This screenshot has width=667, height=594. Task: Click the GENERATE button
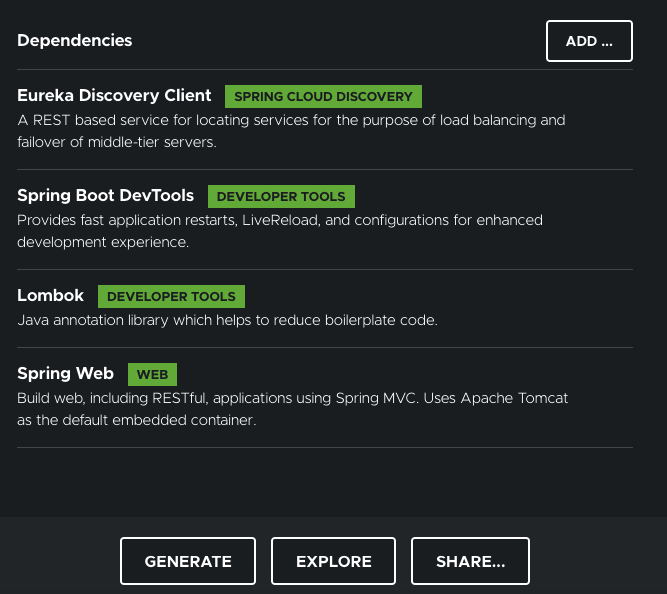(x=188, y=561)
